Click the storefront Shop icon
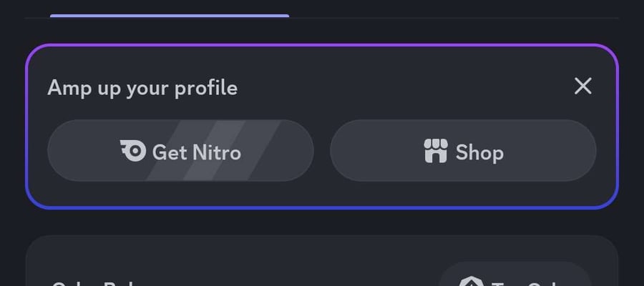644x286 pixels. click(x=436, y=151)
